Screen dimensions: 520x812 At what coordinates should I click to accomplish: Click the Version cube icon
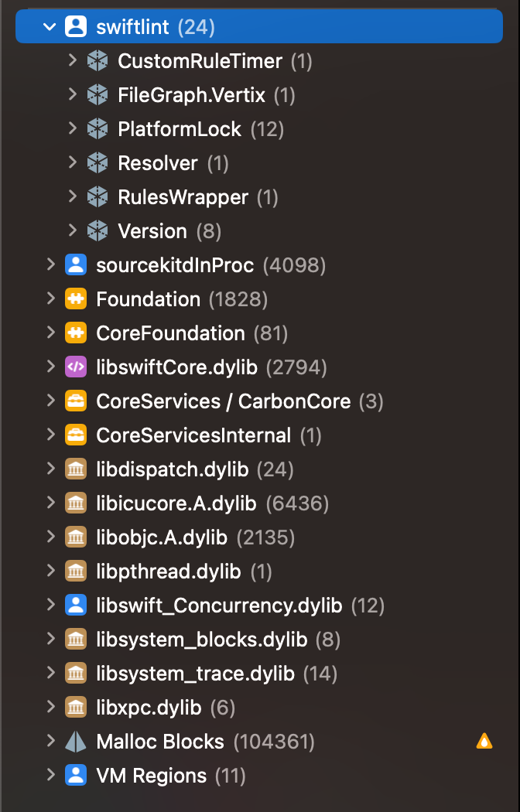click(97, 231)
